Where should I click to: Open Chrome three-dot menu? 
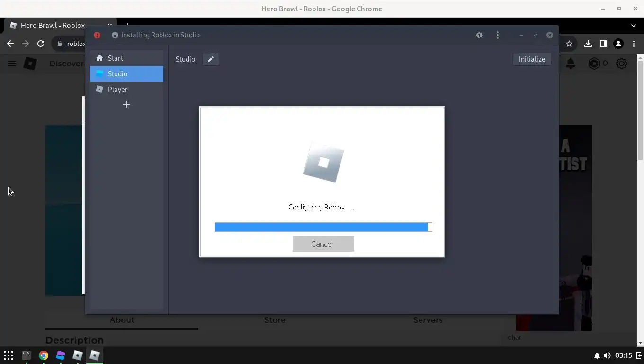[x=634, y=44]
